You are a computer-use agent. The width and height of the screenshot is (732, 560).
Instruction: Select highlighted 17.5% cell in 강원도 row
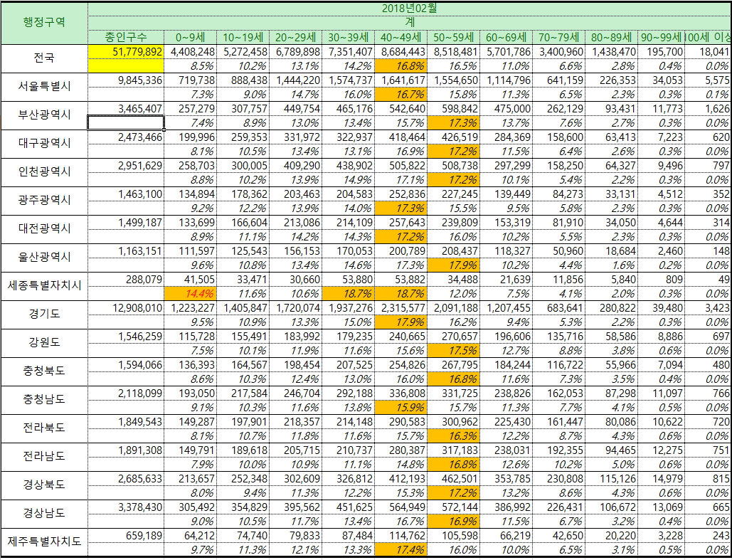tap(453, 351)
